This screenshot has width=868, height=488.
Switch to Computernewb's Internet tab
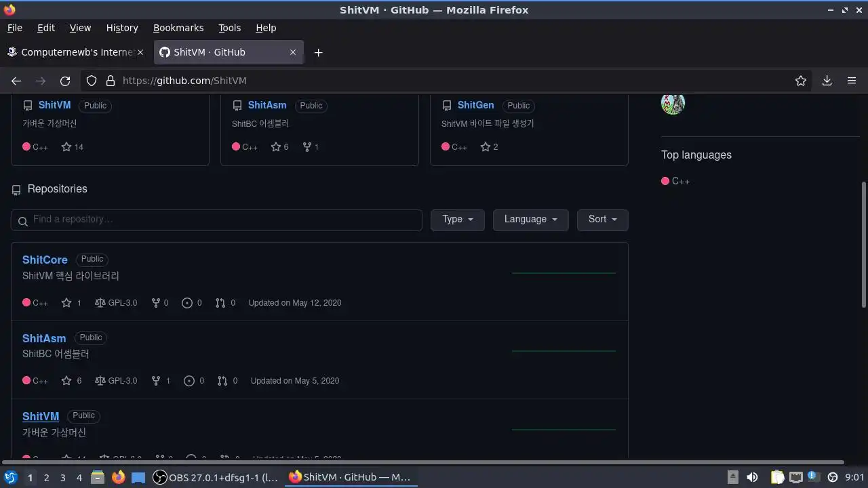tap(76, 52)
